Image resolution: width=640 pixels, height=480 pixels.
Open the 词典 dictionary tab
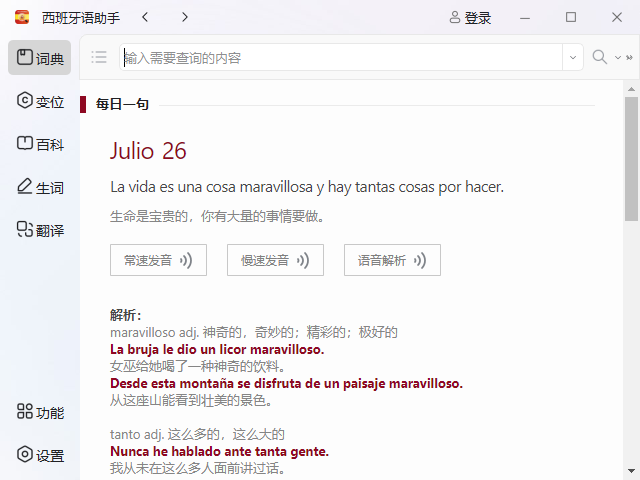coord(40,58)
